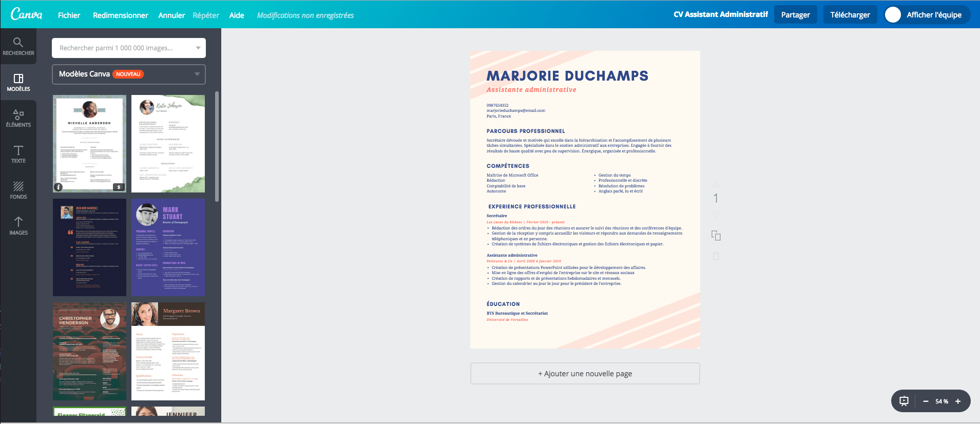
Task: Expand the Modèles Canva dropdown
Action: (x=197, y=74)
